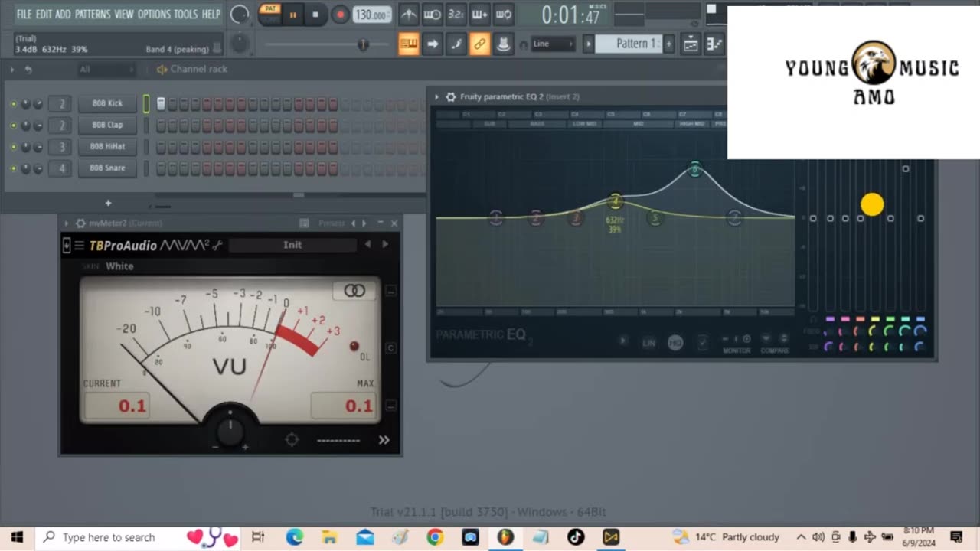This screenshot has width=980, height=551.
Task: Click the COMPARE dropdown arrow in EQ
Action: pyautogui.click(x=766, y=338)
